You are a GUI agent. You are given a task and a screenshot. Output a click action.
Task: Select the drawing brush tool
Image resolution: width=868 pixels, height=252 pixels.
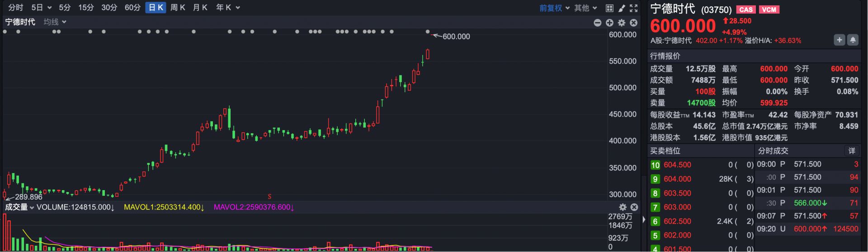click(x=622, y=8)
